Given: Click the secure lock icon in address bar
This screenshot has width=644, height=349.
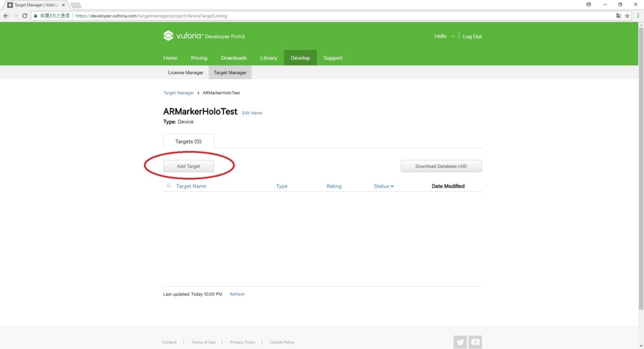Looking at the screenshot, I should click(x=35, y=16).
